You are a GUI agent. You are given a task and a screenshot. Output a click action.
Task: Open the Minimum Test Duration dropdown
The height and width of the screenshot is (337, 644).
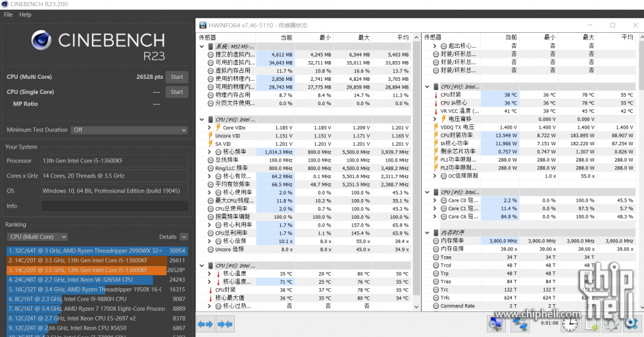130,130
